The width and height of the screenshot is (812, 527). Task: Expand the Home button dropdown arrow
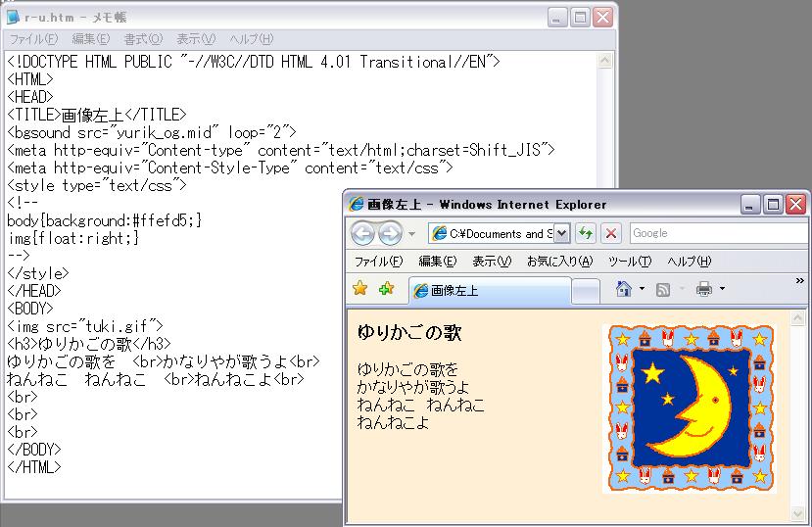[643, 289]
